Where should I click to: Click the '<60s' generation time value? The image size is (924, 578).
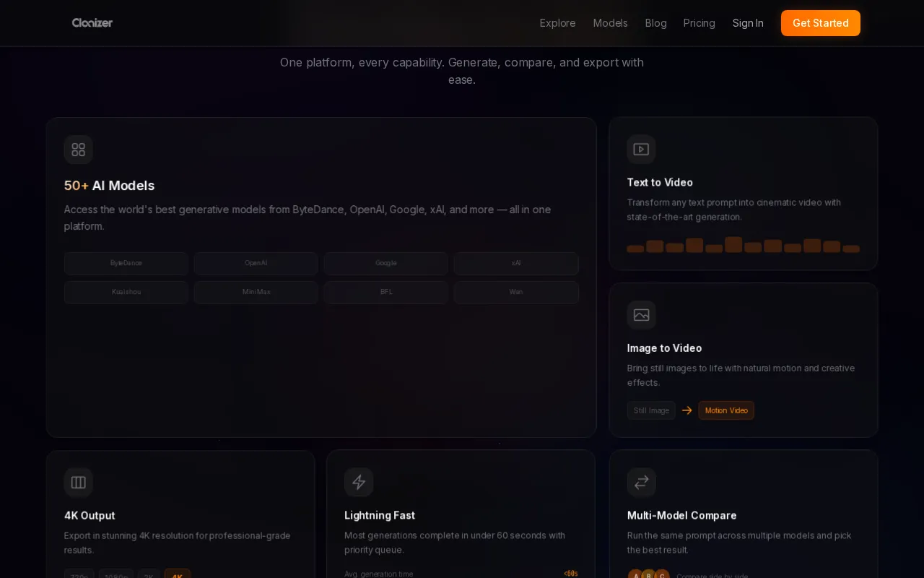pyautogui.click(x=570, y=574)
